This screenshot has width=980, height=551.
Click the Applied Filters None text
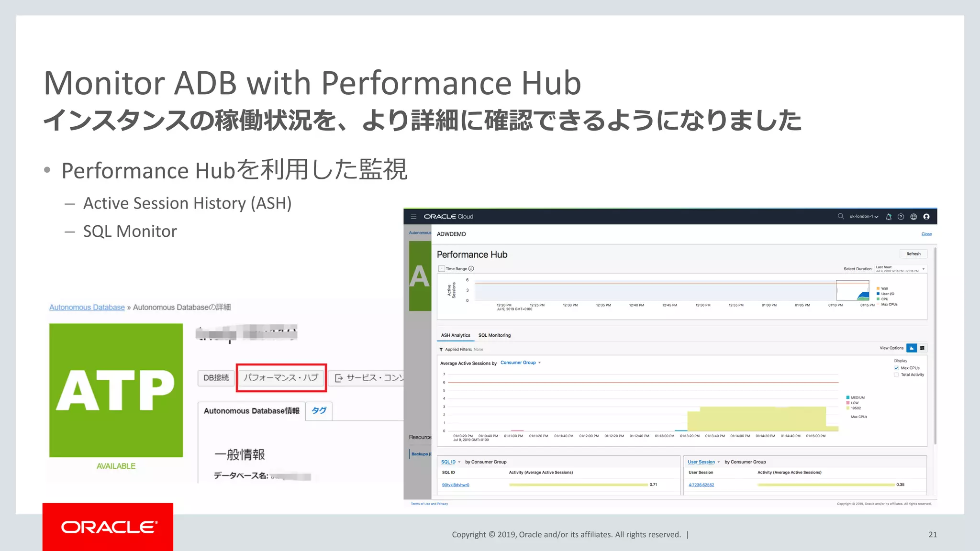[479, 350]
